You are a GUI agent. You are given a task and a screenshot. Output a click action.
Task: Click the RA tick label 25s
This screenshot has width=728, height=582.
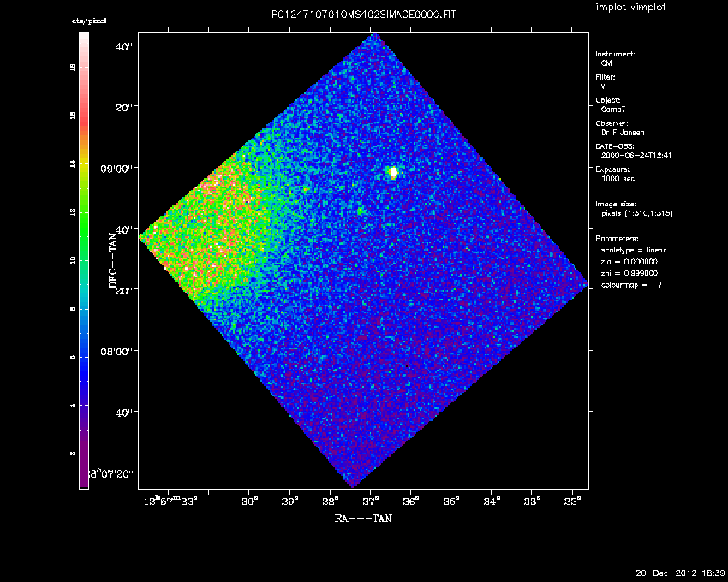click(451, 502)
